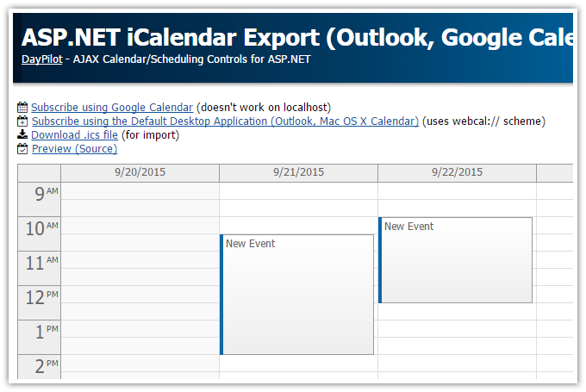Click the 1 PM cell on 9/22/2015
The width and height of the screenshot is (586, 392).
457,329
